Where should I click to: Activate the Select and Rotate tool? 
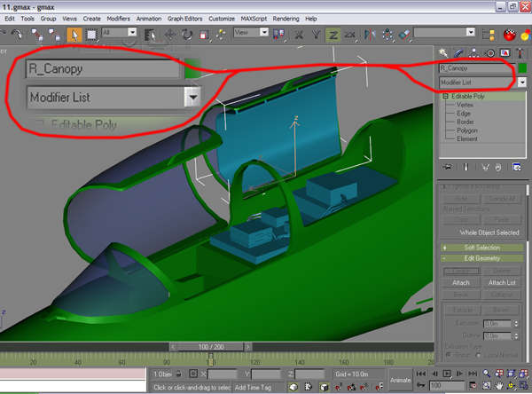click(x=186, y=35)
